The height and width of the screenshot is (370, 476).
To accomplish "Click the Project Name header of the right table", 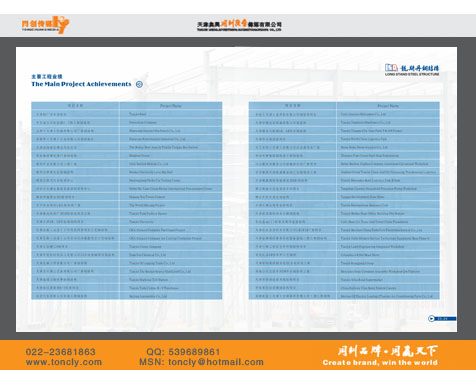I will (x=388, y=106).
